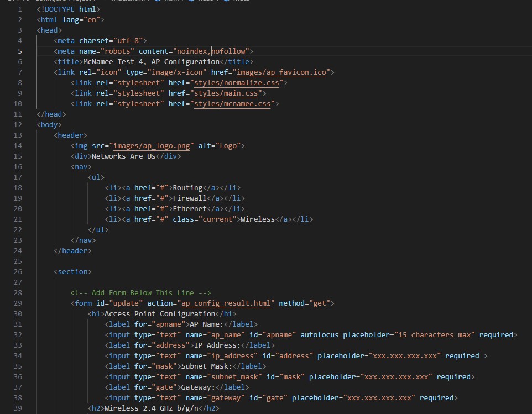
Task: Click the closing </head> tag
Action: [x=51, y=114]
